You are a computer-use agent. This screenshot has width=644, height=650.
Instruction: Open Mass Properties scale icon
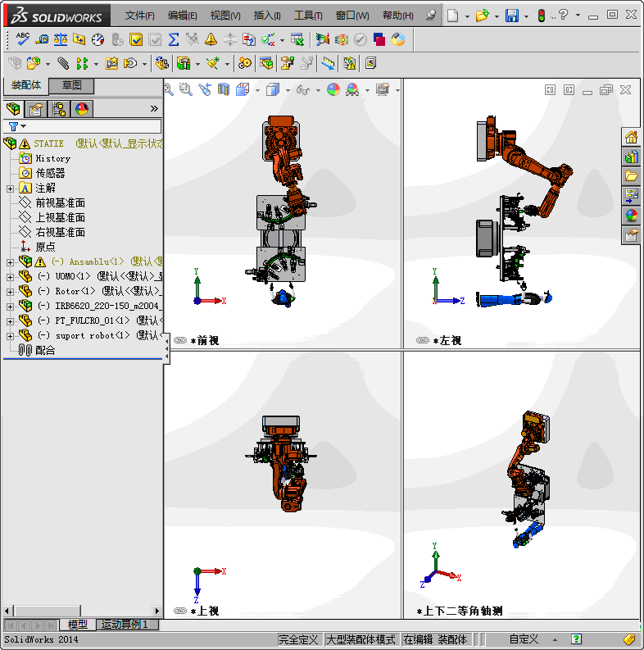coord(61,39)
